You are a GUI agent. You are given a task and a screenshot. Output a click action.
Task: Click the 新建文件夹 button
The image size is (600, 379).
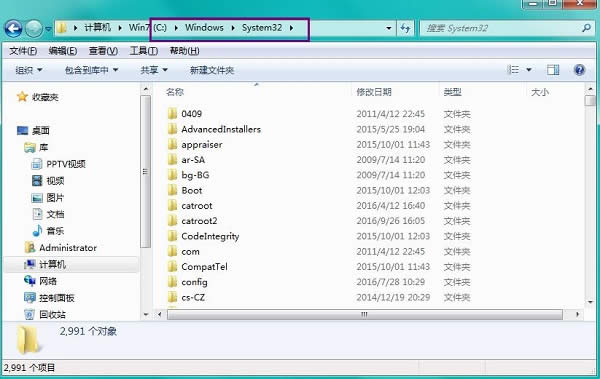[212, 70]
